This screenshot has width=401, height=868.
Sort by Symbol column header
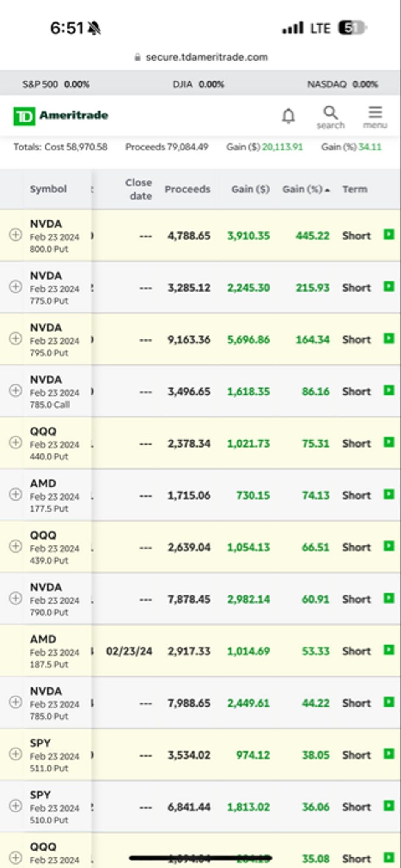(48, 189)
